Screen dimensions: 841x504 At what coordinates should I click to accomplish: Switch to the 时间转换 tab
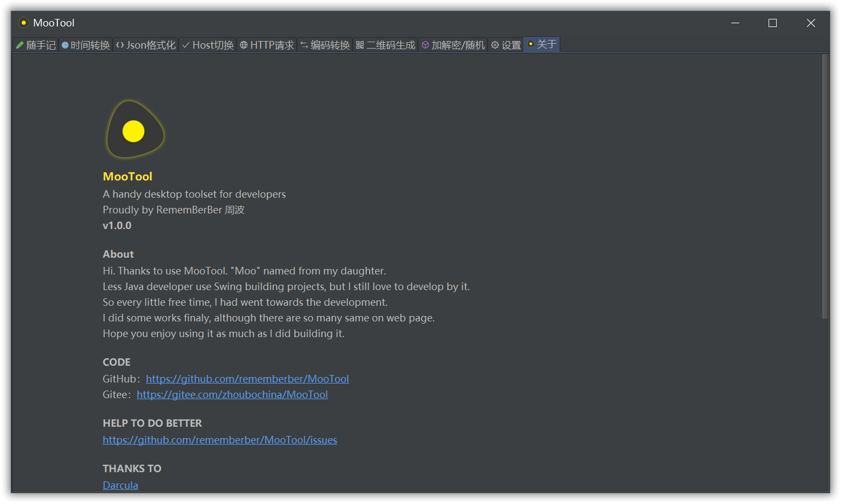coord(85,45)
